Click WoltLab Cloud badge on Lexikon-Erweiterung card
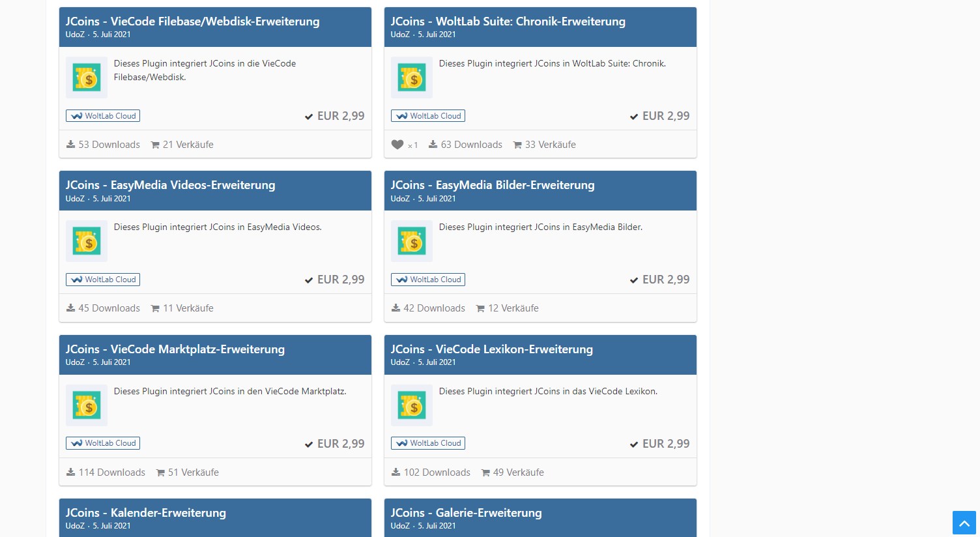Screen dimensions: 980x537 (x=428, y=443)
